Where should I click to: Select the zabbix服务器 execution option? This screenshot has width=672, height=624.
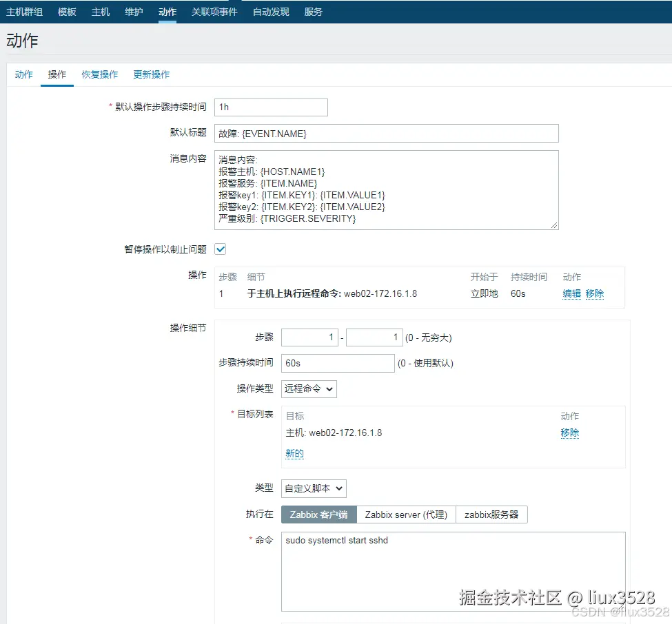(491, 514)
